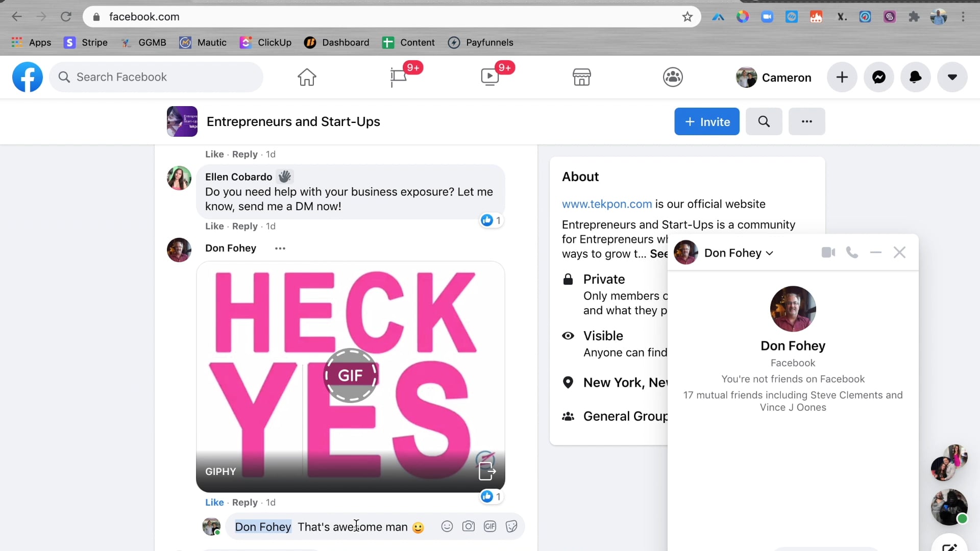Open the notifications bell
Viewport: 980px width, 551px height.
click(916, 77)
